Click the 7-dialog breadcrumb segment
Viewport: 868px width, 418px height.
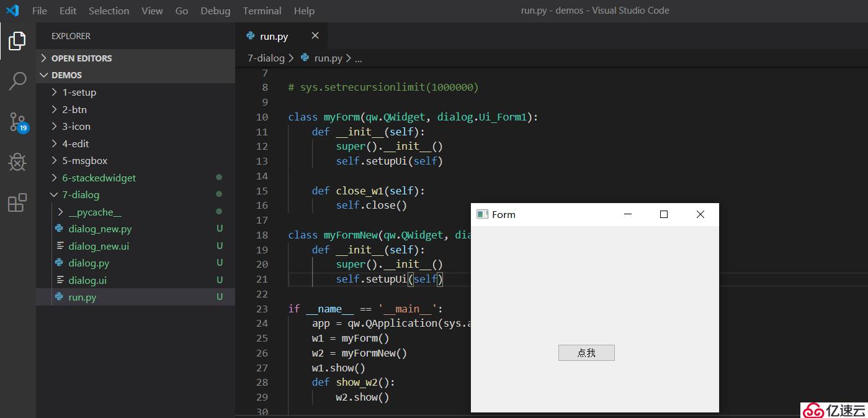pyautogui.click(x=266, y=58)
